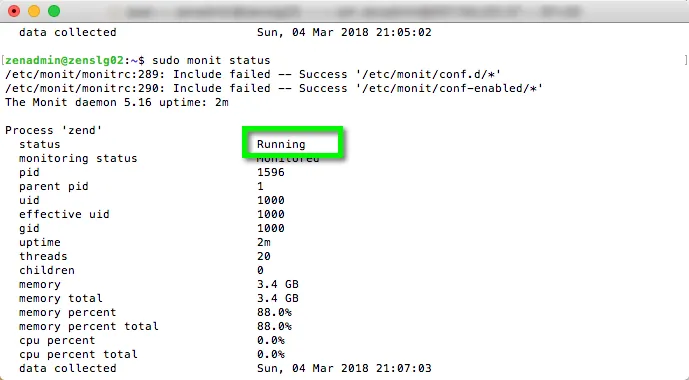The height and width of the screenshot is (380, 689).
Task: Click the 'memory percent total' label
Action: point(89,326)
